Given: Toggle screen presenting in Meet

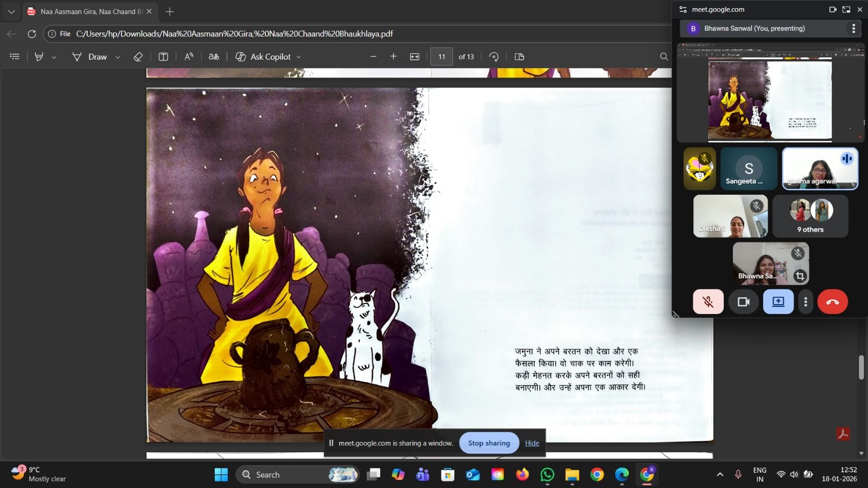Looking at the screenshot, I should pyautogui.click(x=778, y=301).
